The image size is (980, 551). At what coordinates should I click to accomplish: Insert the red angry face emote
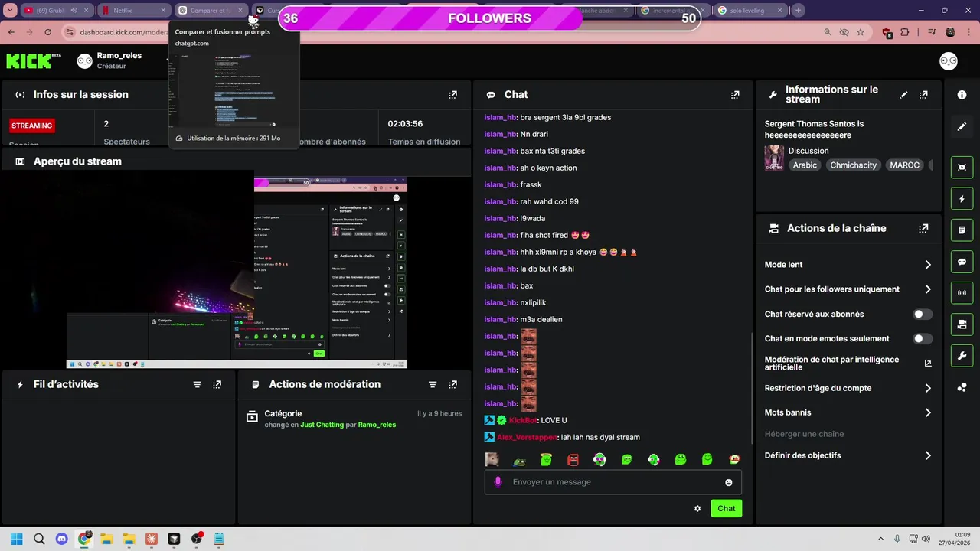[x=573, y=459]
